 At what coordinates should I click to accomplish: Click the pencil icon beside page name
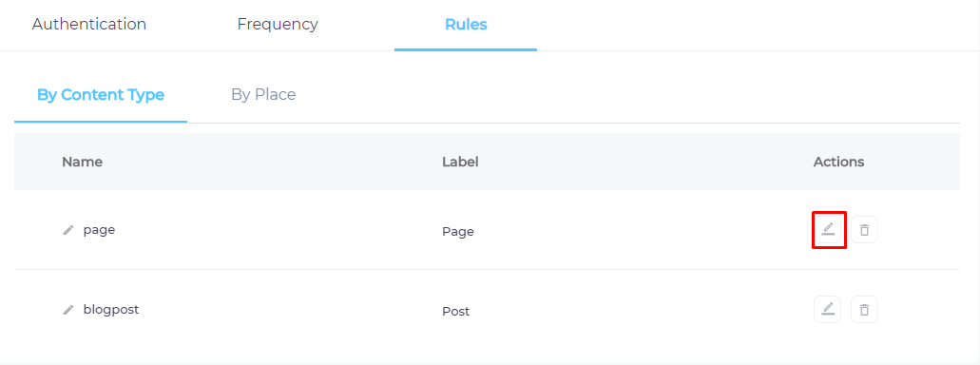[68, 230]
